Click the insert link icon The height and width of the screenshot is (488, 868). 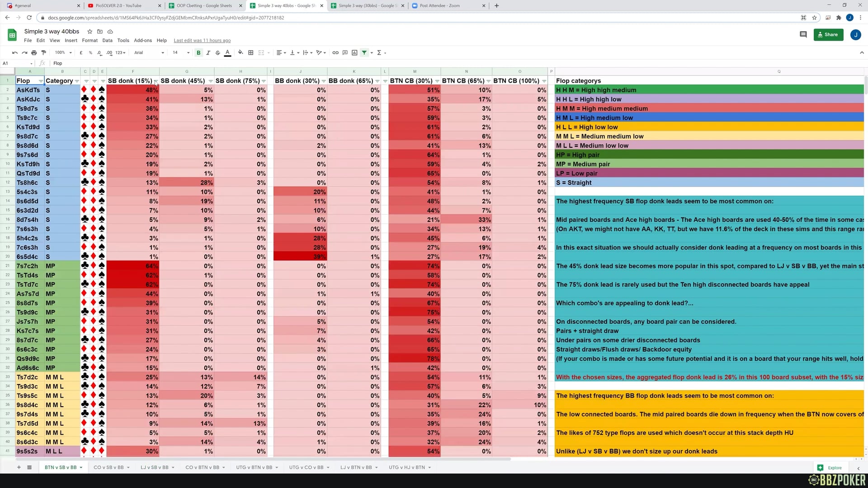pos(335,53)
